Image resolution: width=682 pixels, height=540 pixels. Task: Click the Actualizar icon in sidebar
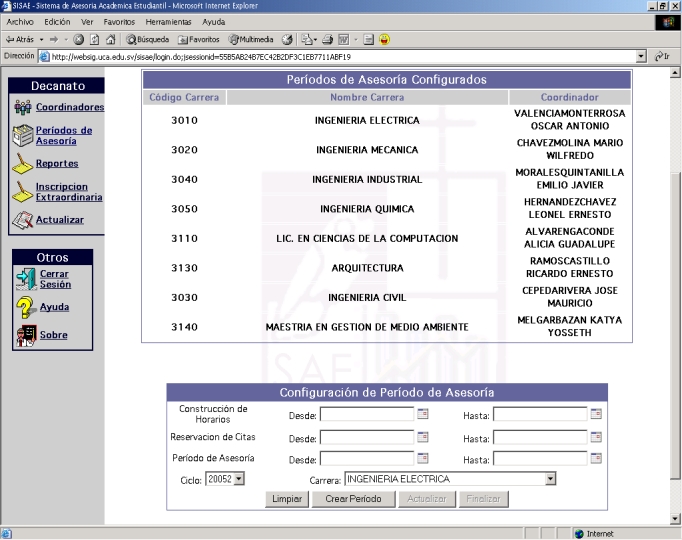pyautogui.click(x=23, y=220)
